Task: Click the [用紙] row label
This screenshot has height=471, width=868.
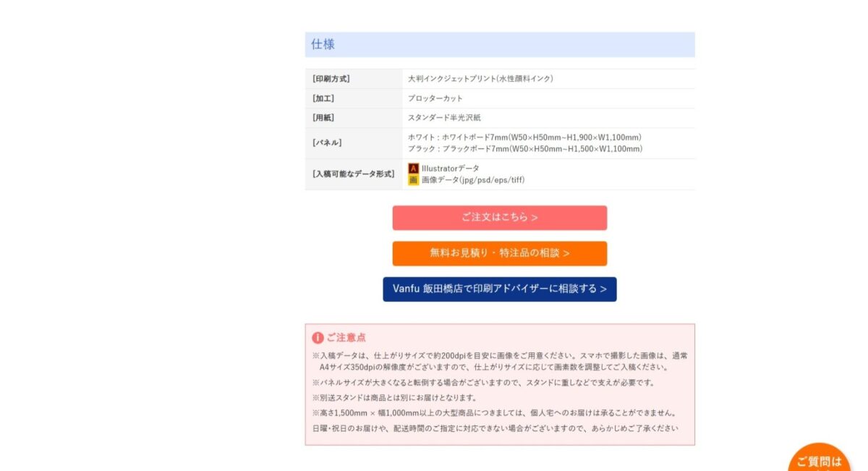Action: tap(323, 118)
